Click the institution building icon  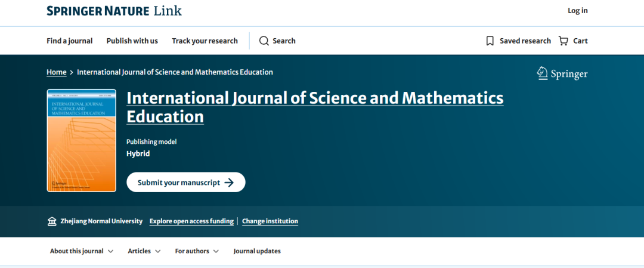52,221
